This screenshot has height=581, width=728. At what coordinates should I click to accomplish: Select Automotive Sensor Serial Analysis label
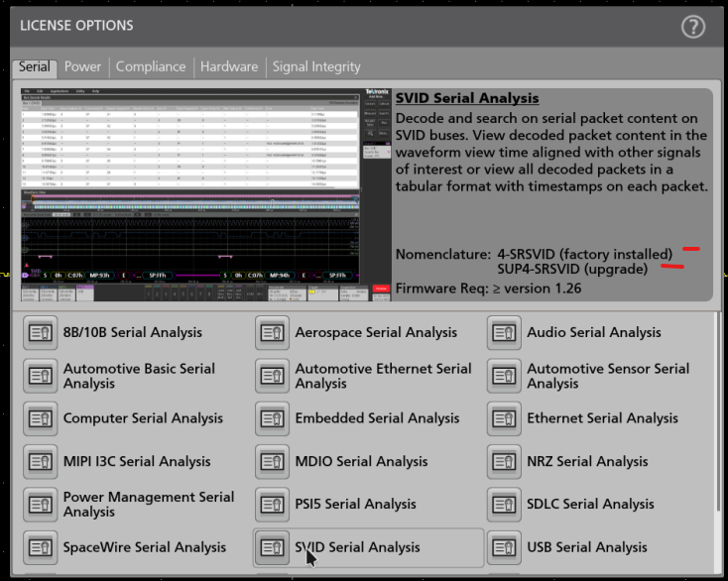coord(608,376)
